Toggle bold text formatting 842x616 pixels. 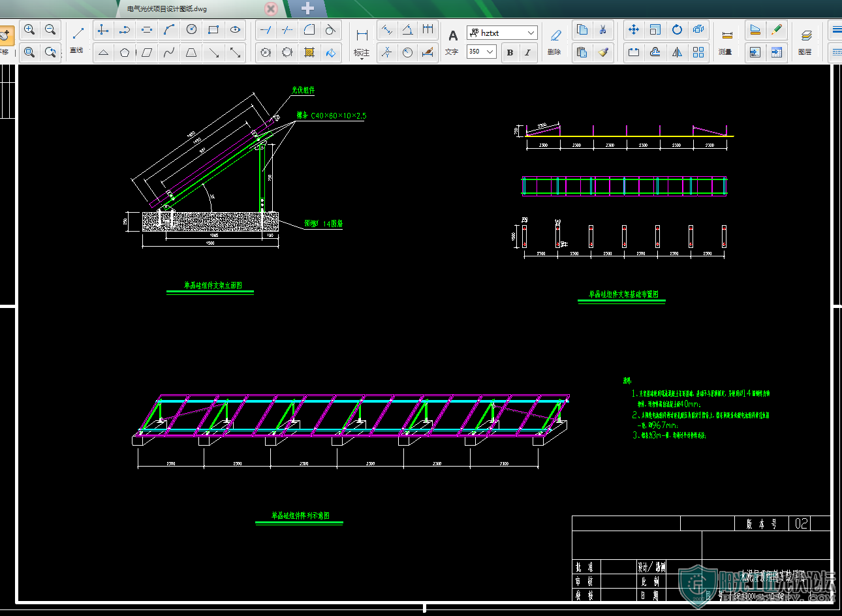[x=510, y=52]
